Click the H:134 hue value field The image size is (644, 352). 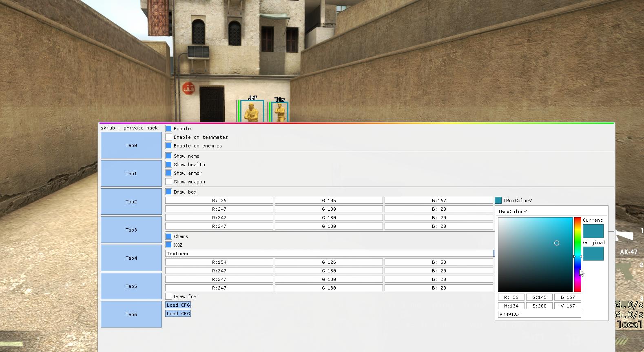(x=511, y=306)
